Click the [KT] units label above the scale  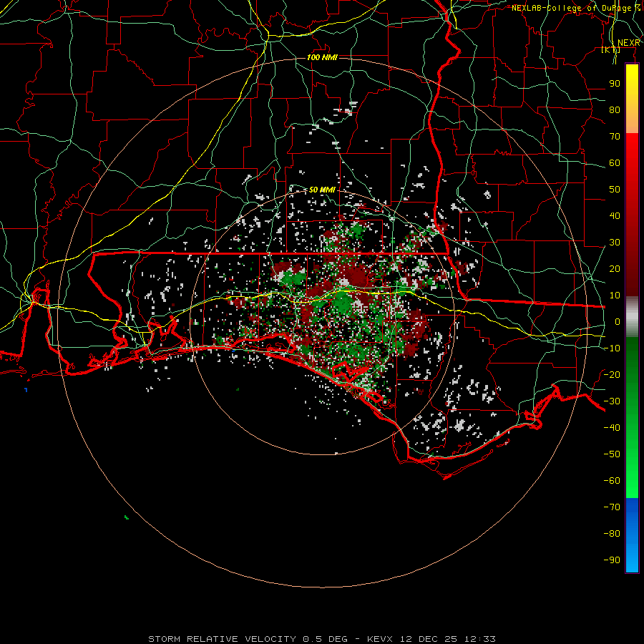click(611, 49)
